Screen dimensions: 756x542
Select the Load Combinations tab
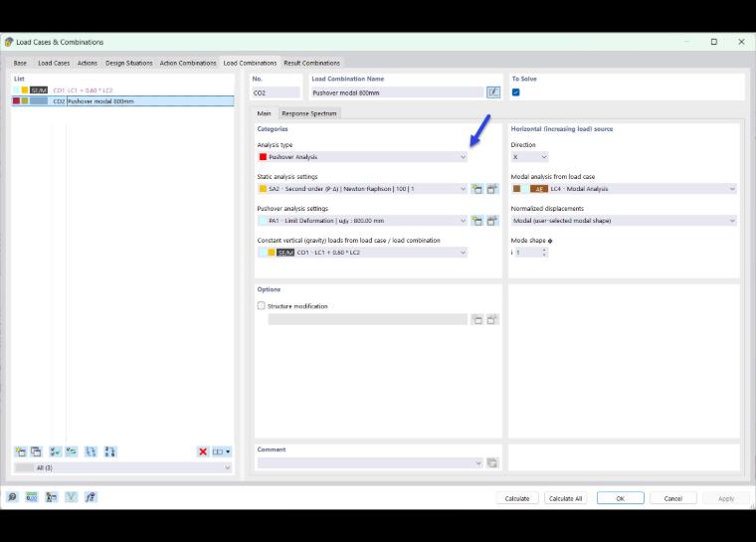coord(250,64)
